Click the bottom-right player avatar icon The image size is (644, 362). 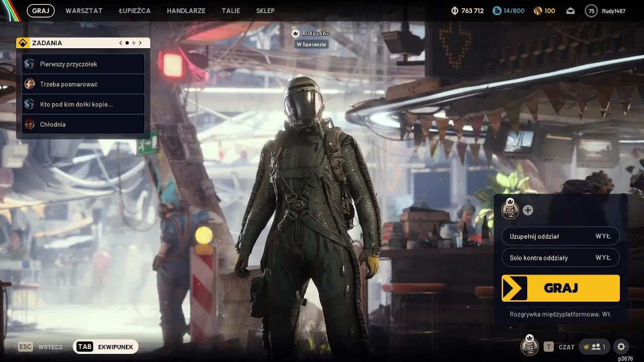pos(529,345)
